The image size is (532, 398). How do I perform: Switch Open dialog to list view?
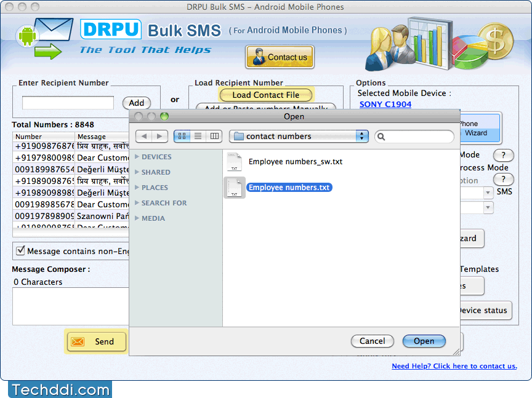pos(198,137)
